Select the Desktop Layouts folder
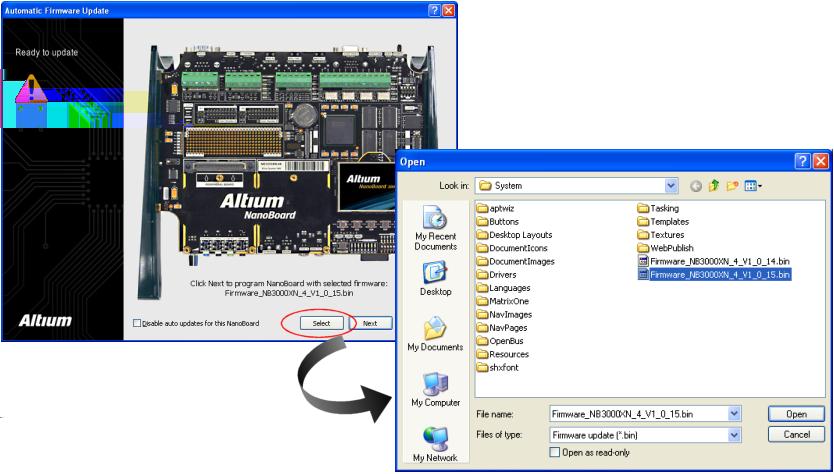The height and width of the screenshot is (474, 834). [515, 235]
